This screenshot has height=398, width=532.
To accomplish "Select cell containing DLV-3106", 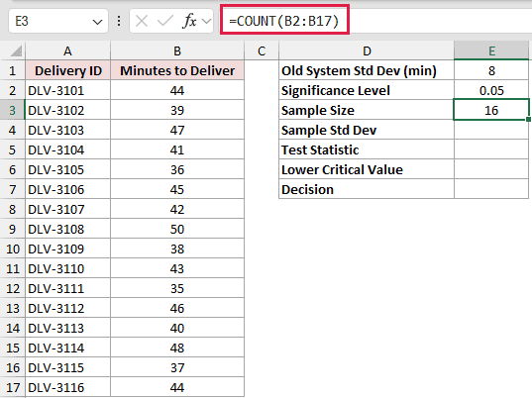I will click(67, 189).
